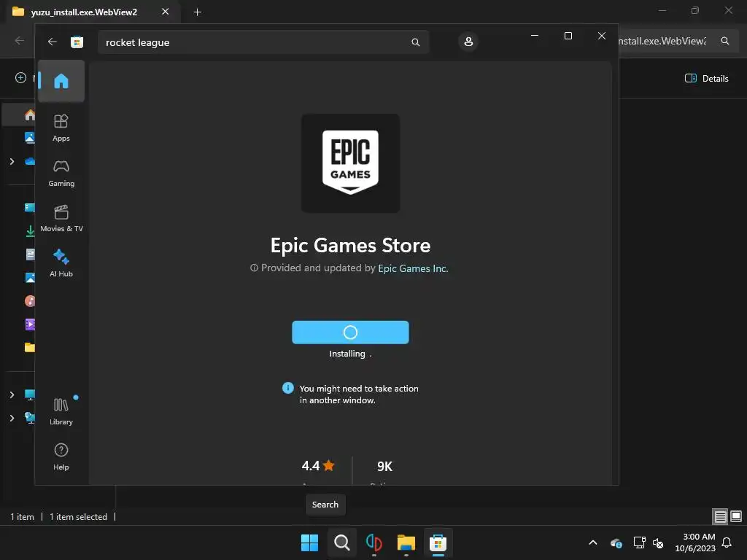Click the 9K ratings count
Image resolution: width=747 pixels, height=560 pixels.
384,466
